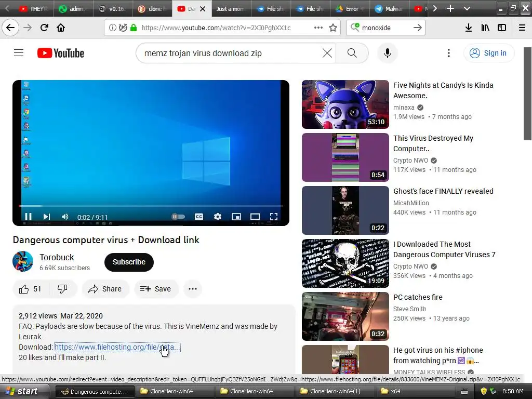Switch to the Malwar browser tab
The width and height of the screenshot is (532, 399).
click(389, 9)
